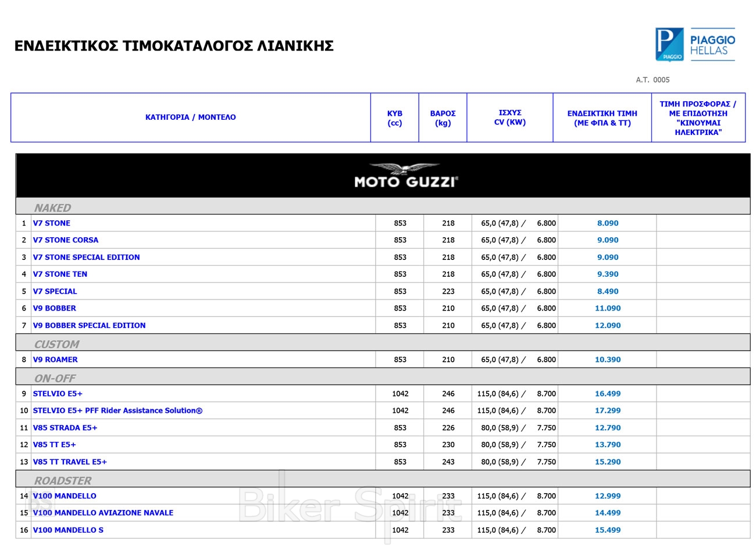
Task: Click the CUSTOM section heading
Action: 56,344
